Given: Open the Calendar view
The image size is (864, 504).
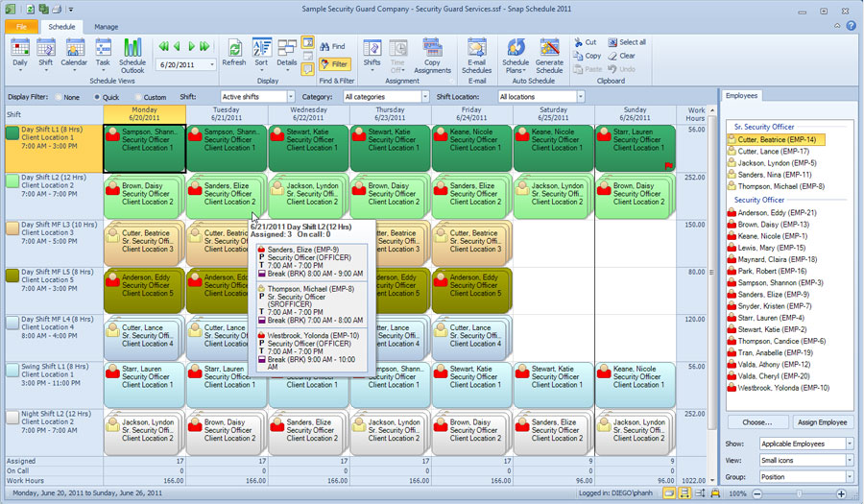Looking at the screenshot, I should 74,54.
